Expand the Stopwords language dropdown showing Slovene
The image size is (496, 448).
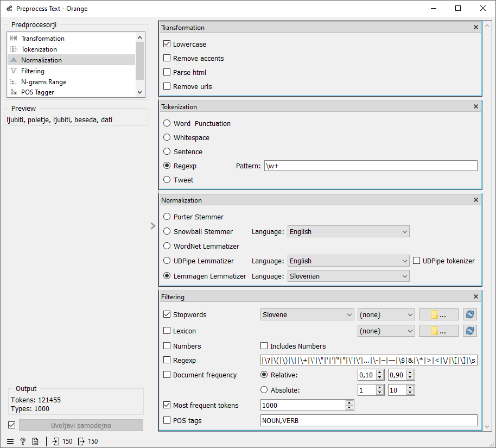click(307, 314)
